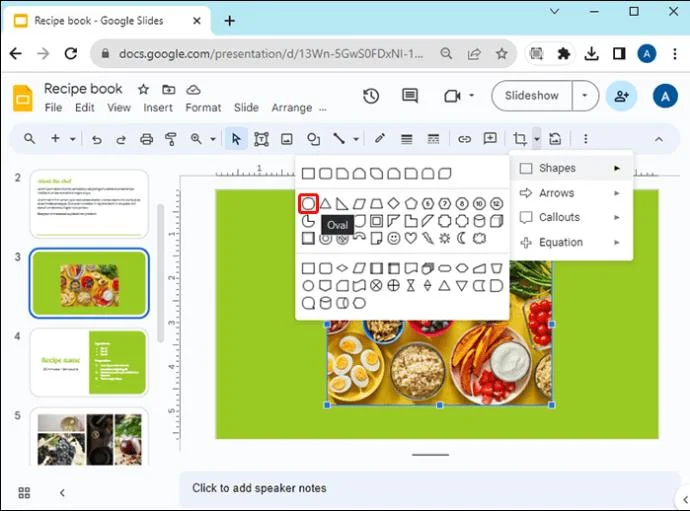Open the Insert menu
Viewport: 690px width, 511px height.
tap(158, 108)
